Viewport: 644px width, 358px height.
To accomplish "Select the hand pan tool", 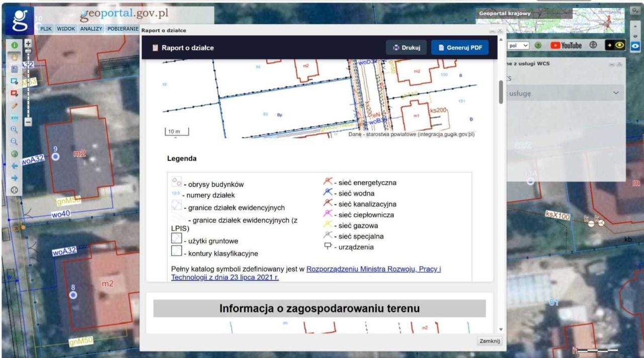I will tap(15, 57).
